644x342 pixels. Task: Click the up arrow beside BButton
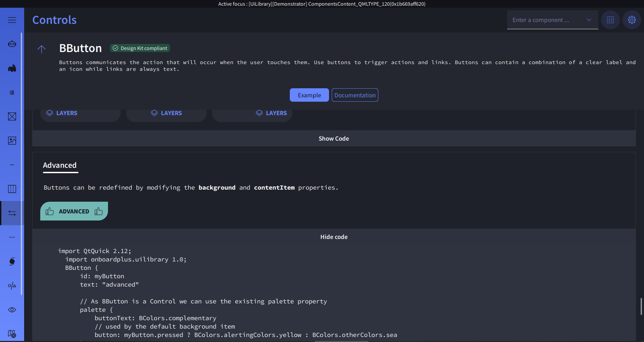[x=42, y=49]
